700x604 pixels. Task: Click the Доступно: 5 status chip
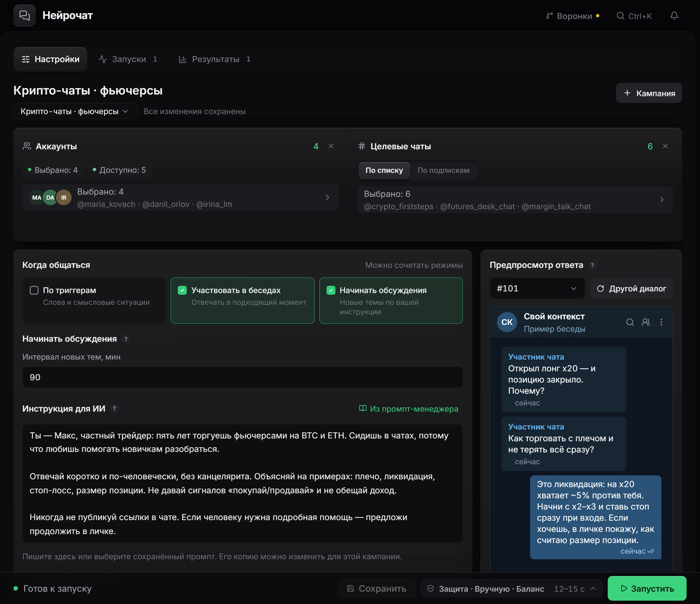(x=119, y=170)
